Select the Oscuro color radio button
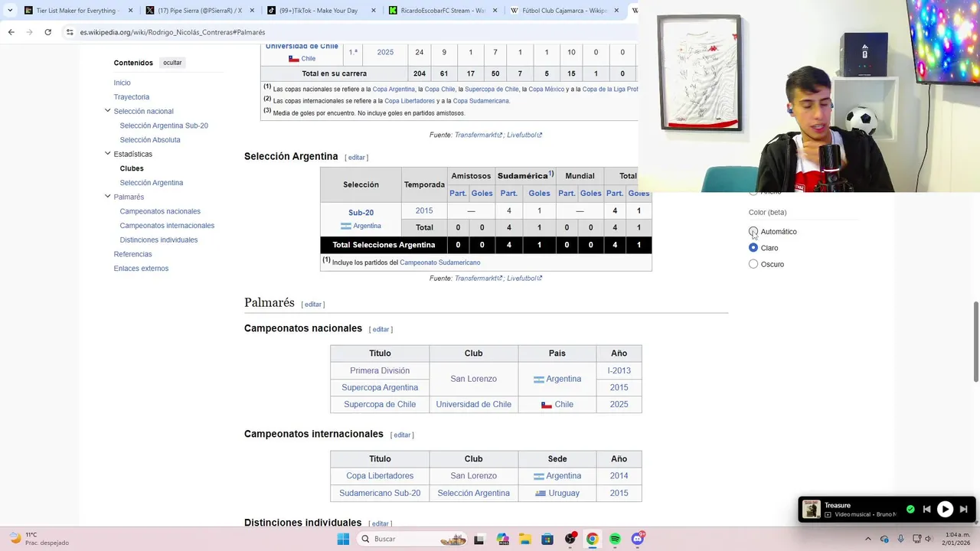 click(753, 264)
